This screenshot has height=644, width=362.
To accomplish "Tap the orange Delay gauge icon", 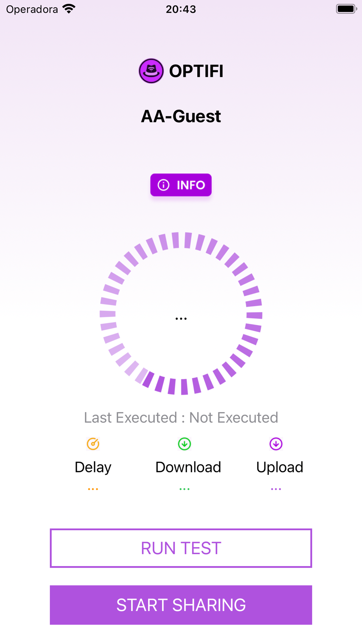I will coord(93,444).
